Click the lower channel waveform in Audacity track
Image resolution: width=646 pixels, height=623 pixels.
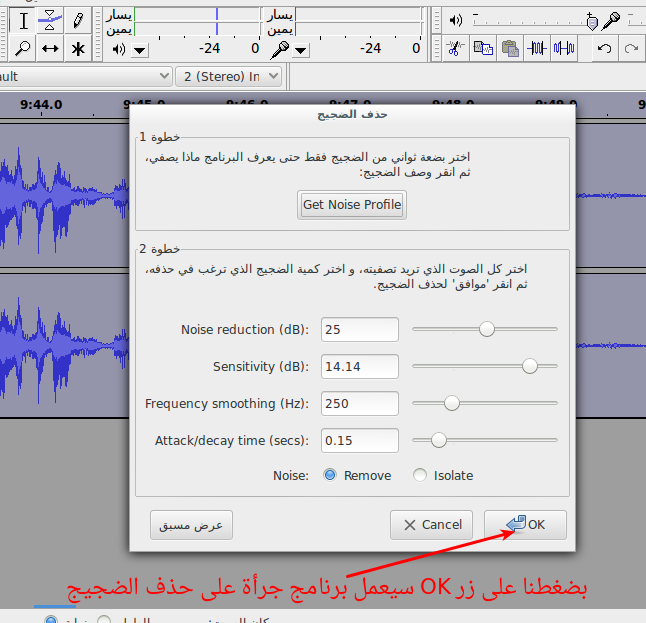click(64, 345)
